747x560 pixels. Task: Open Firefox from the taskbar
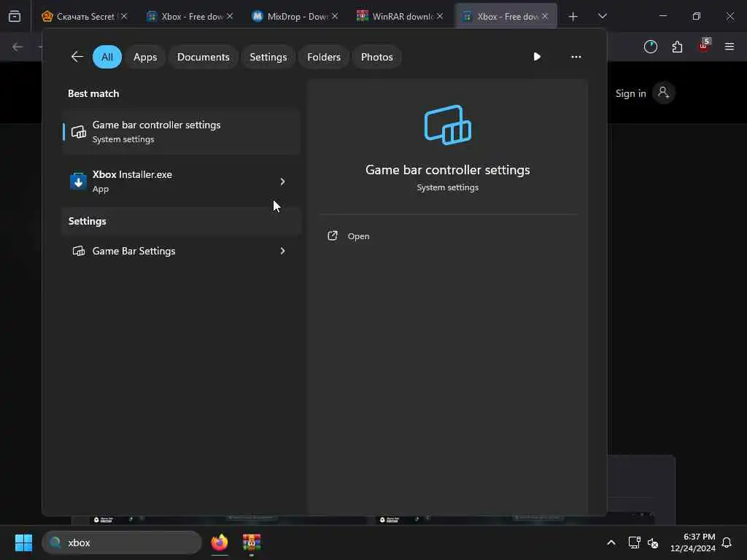point(219,542)
